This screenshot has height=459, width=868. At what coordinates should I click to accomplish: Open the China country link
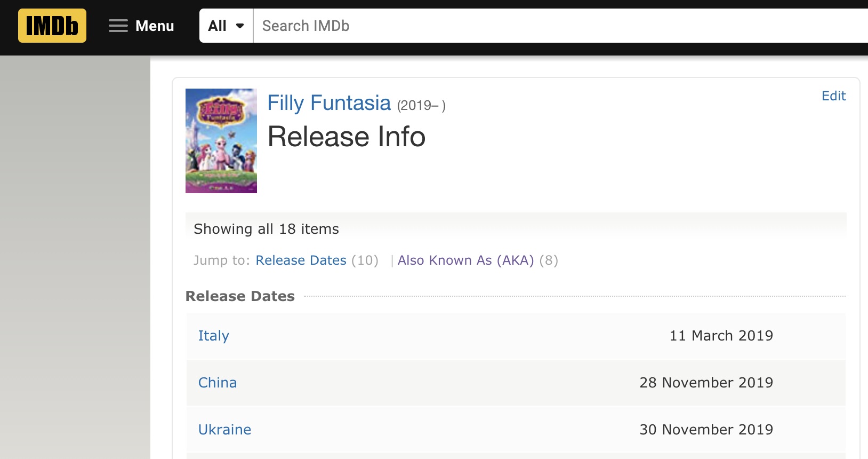pyautogui.click(x=218, y=383)
